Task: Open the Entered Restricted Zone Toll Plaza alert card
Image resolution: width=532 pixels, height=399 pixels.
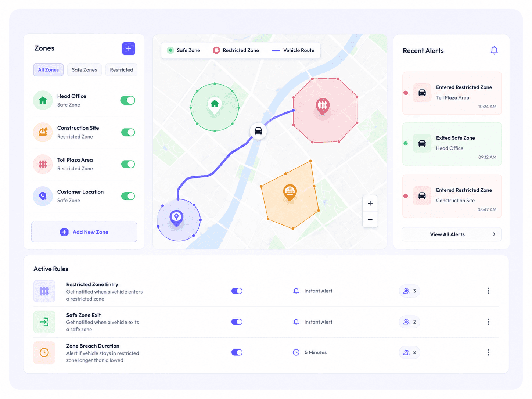Action: pyautogui.click(x=452, y=93)
